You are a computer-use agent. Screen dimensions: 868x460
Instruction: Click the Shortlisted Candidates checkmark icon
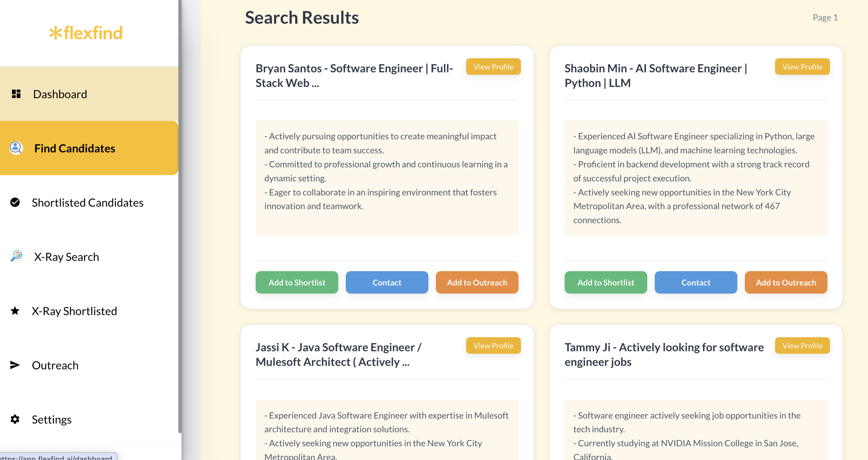pyautogui.click(x=15, y=202)
